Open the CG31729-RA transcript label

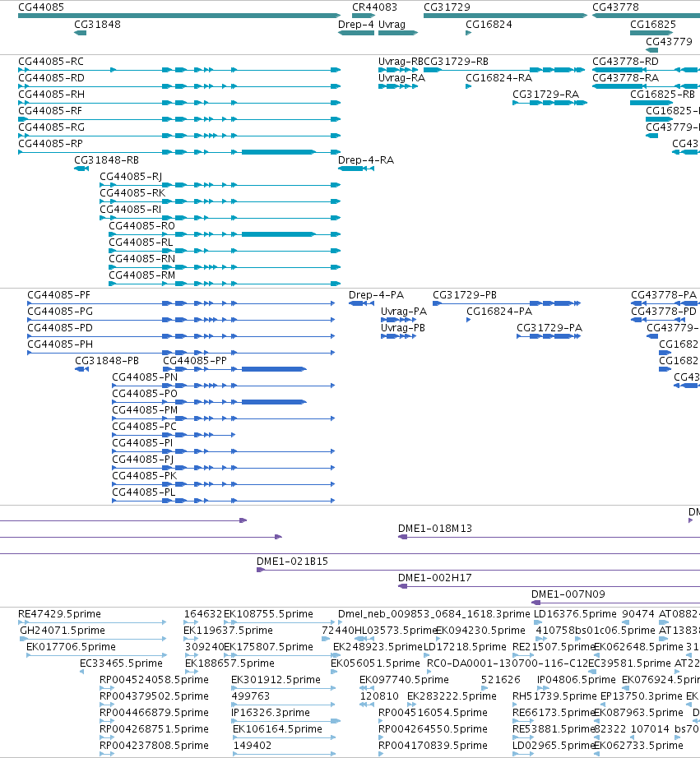545,95
